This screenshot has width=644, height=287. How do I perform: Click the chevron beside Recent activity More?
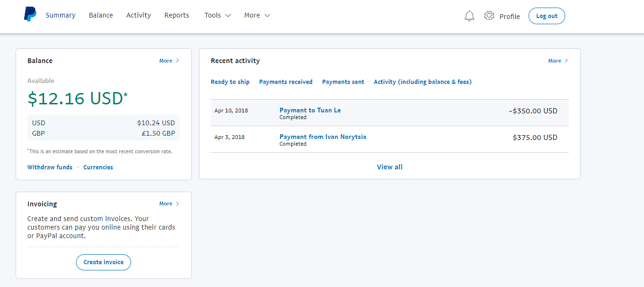coord(566,61)
